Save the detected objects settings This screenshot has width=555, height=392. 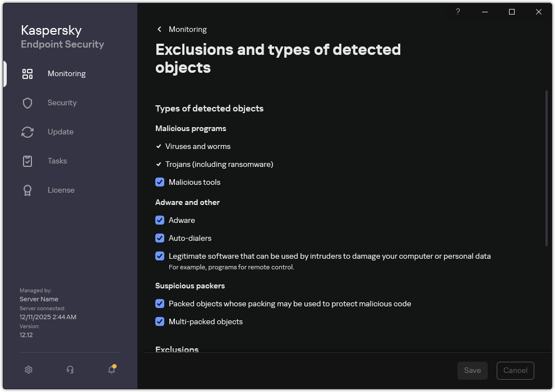pyautogui.click(x=472, y=370)
